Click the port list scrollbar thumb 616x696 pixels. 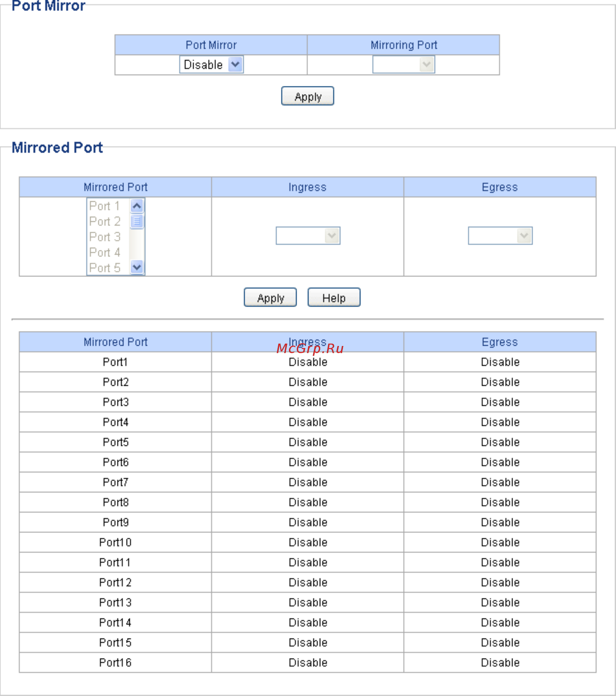(x=137, y=221)
